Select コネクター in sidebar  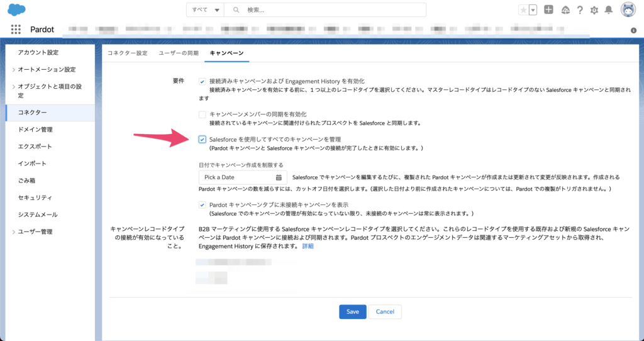(50, 113)
